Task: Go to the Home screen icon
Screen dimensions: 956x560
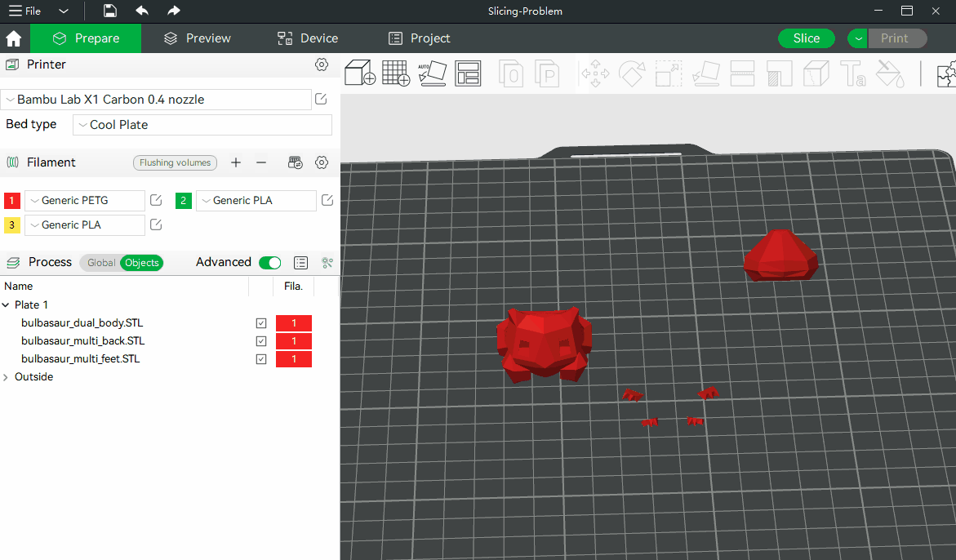Action: (x=14, y=38)
